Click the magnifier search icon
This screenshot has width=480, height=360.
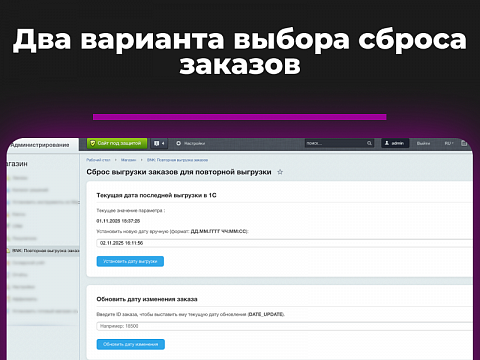[369, 143]
